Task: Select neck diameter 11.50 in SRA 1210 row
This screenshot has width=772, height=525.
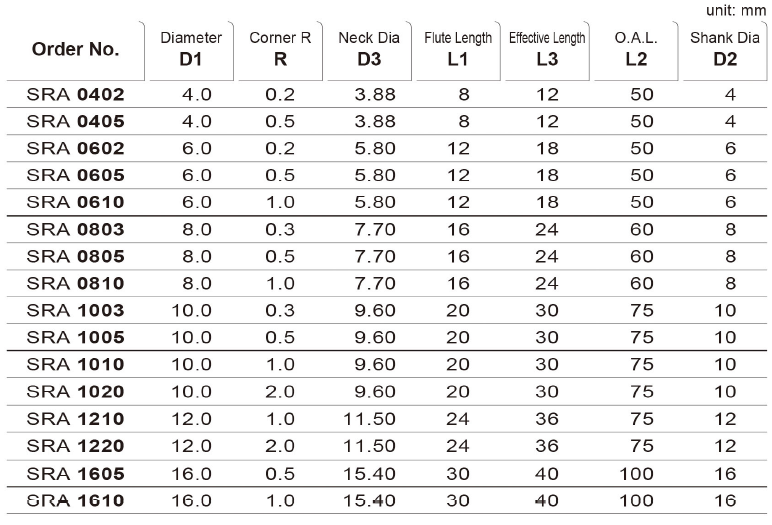Action: [x=369, y=419]
